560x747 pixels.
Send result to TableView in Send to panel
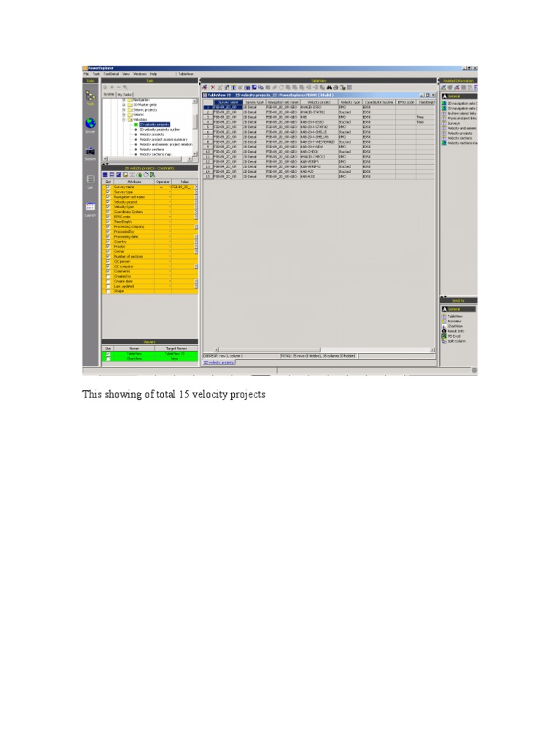[x=455, y=317]
